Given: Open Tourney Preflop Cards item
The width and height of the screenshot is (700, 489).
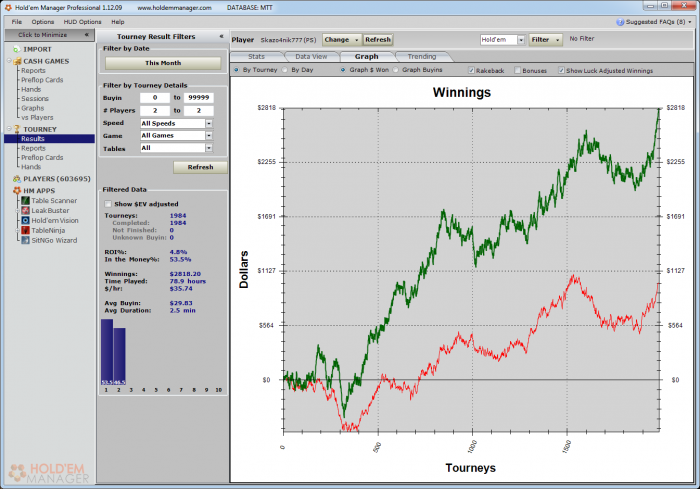Looking at the screenshot, I should pyautogui.click(x=42, y=158).
